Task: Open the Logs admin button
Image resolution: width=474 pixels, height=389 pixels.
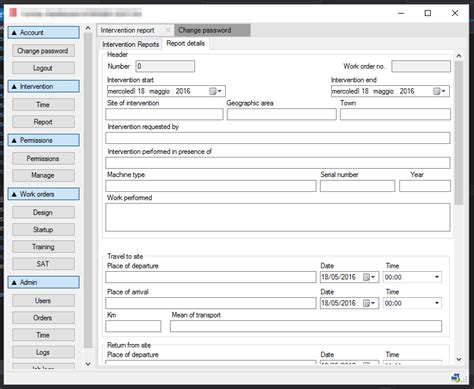Action: point(43,352)
